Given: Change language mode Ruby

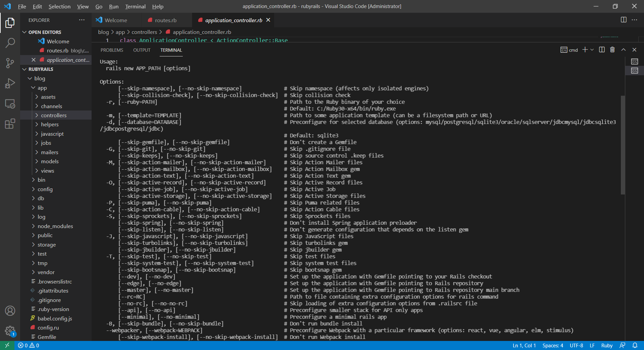Looking at the screenshot, I should tap(607, 345).
